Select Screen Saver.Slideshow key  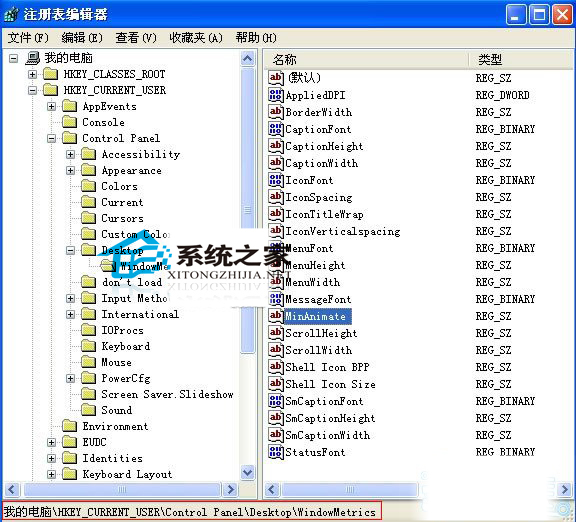(x=167, y=394)
